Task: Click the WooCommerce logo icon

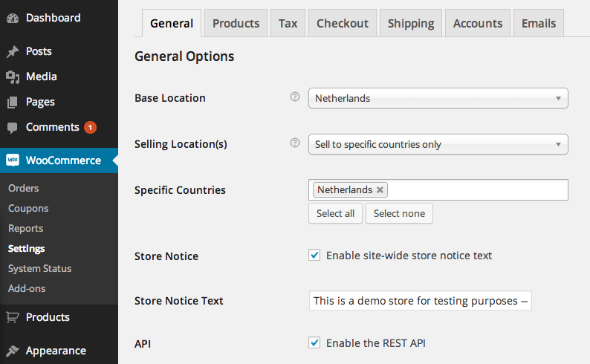Action: coord(12,160)
